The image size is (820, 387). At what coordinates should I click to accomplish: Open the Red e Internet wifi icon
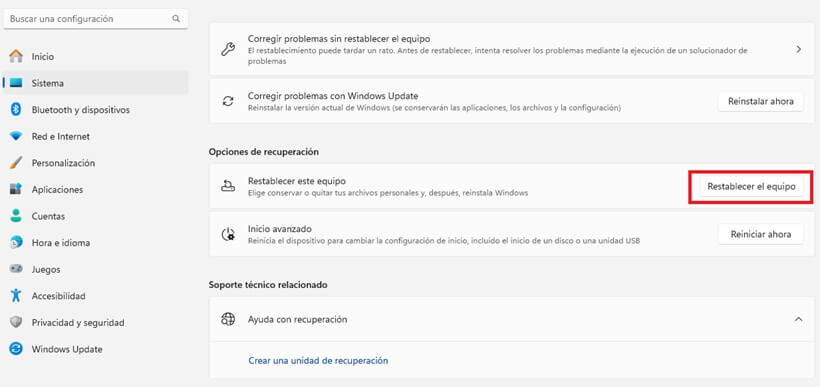16,136
